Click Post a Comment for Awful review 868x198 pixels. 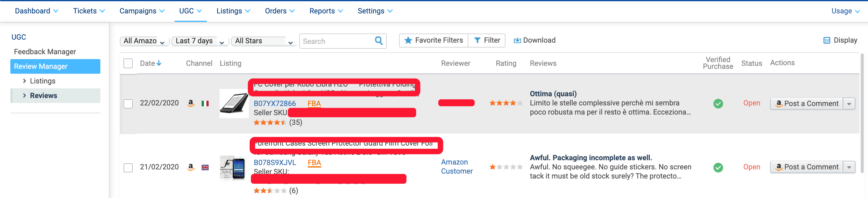click(806, 167)
